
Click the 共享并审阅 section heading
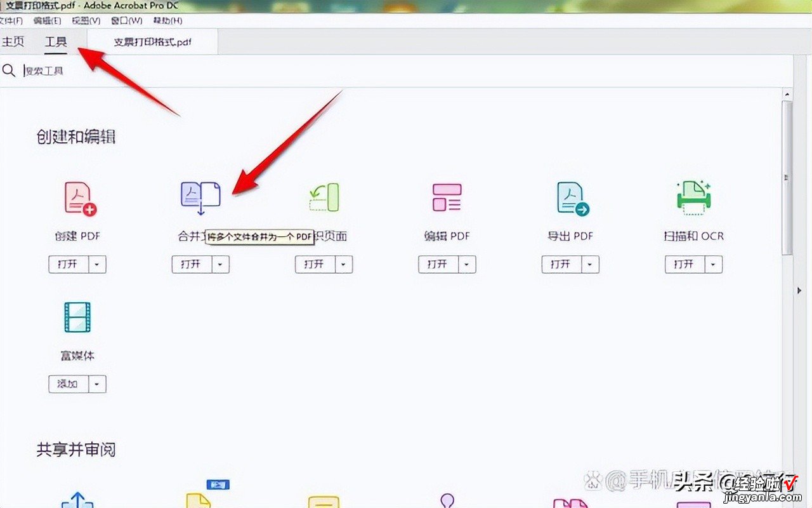coord(76,450)
